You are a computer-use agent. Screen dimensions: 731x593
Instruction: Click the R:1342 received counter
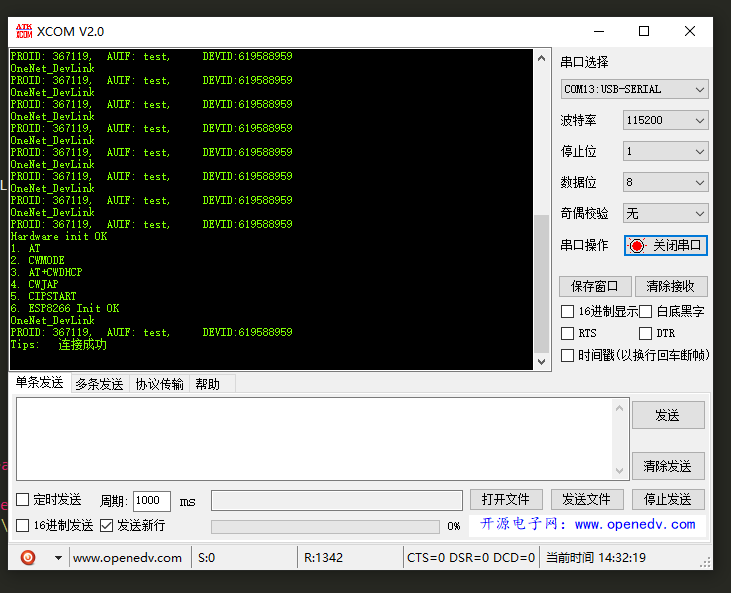coord(323,558)
